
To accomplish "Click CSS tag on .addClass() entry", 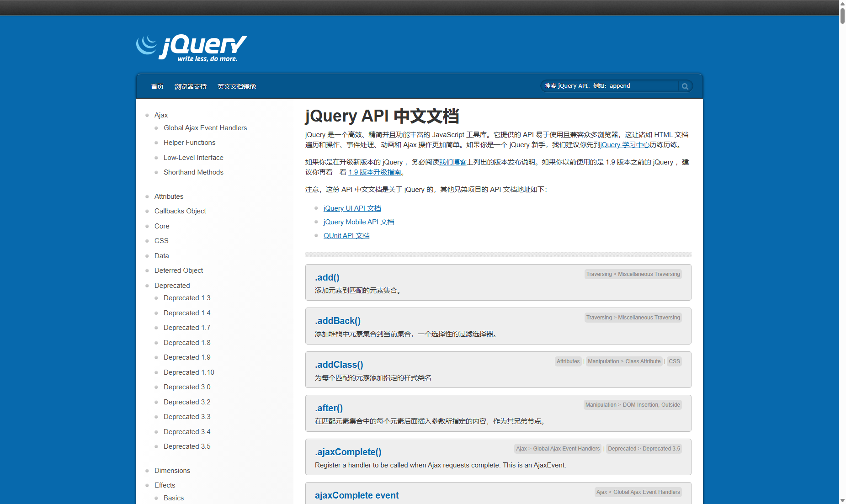I will [x=674, y=361].
